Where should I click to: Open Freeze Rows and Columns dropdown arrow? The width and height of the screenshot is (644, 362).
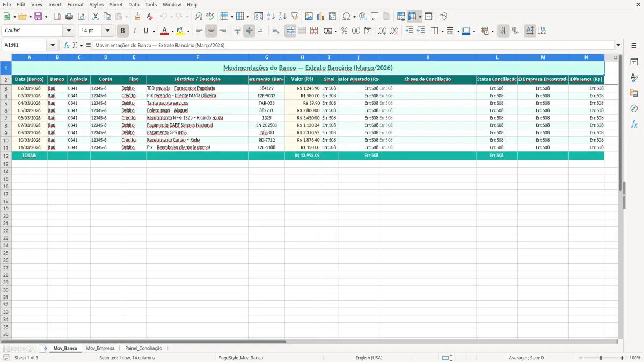[420, 17]
